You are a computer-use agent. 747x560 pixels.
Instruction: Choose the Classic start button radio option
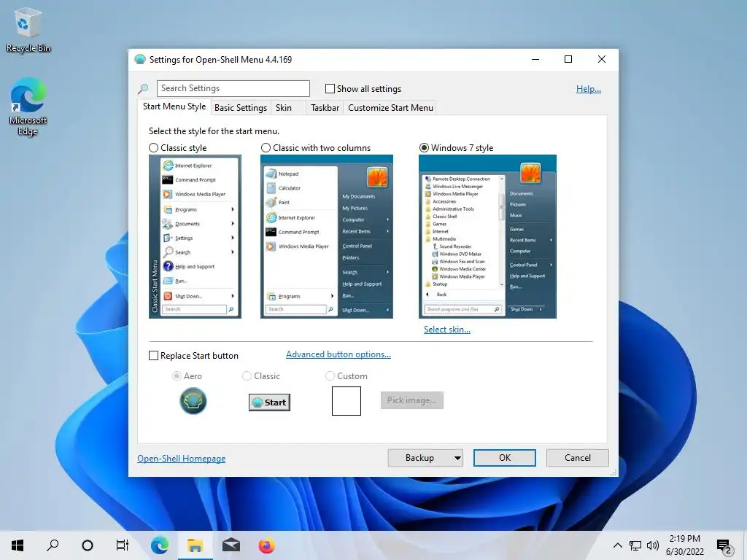tap(247, 376)
